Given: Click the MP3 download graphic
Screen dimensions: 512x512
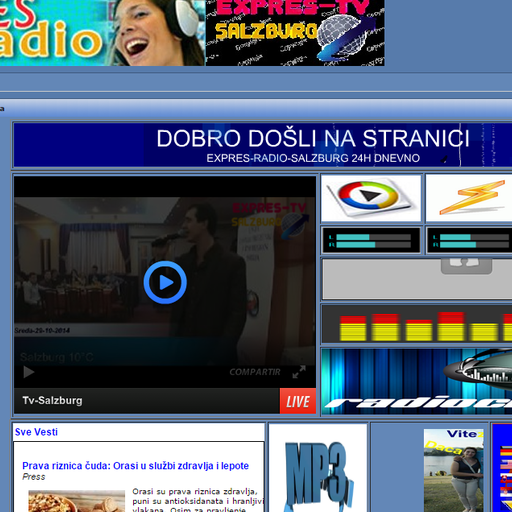Looking at the screenshot, I should pyautogui.click(x=318, y=468).
